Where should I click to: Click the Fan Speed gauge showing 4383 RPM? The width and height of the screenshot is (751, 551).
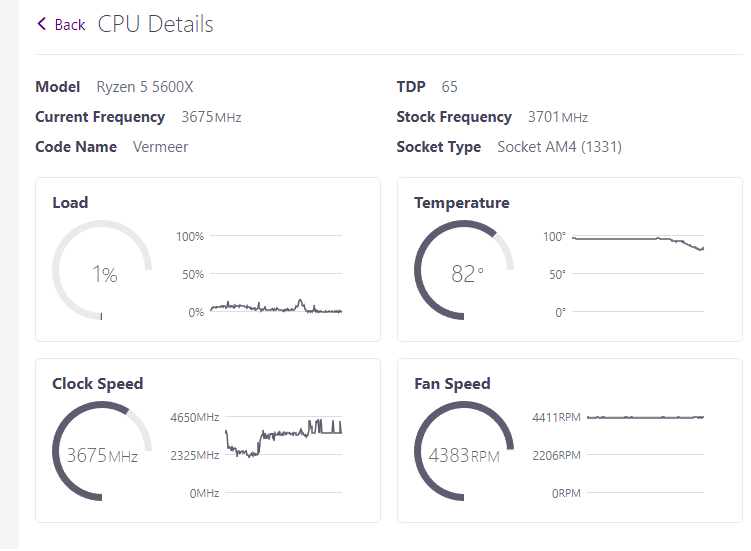click(x=464, y=455)
